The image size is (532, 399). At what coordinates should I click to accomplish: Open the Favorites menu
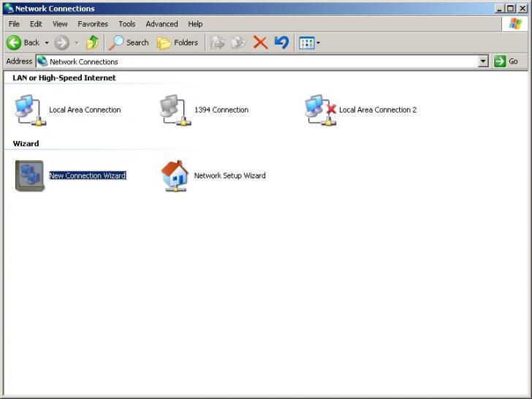93,24
